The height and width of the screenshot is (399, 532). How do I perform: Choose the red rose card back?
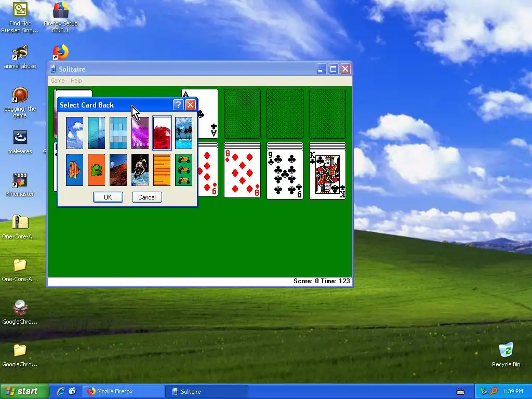tap(162, 133)
